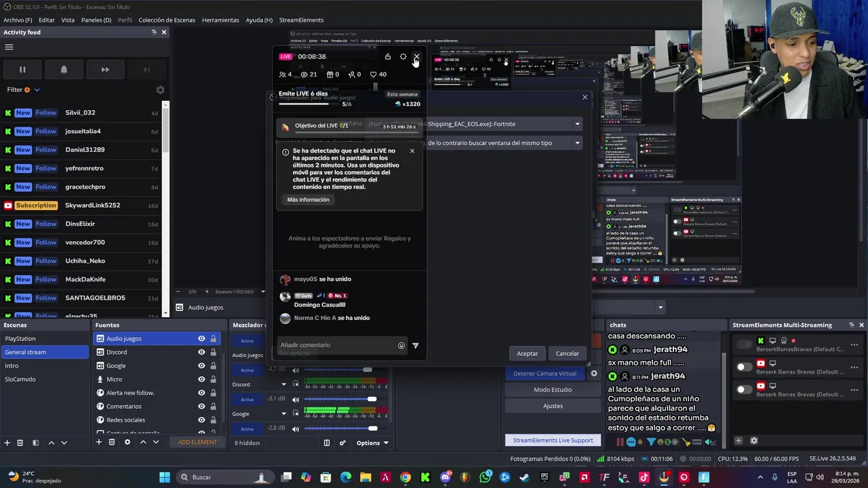The height and width of the screenshot is (488, 868).
Task: Click the lock icon in LIVE overlay
Action: [x=388, y=57]
